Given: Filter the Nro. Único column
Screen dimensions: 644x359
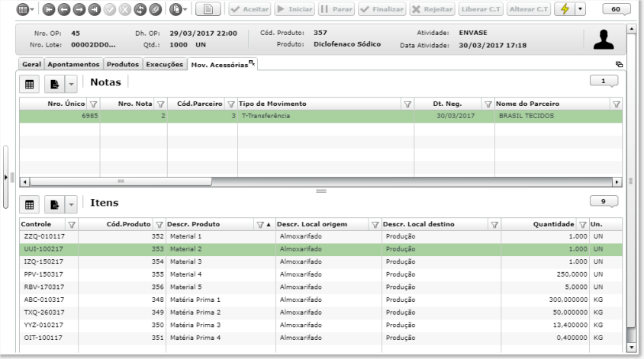Looking at the screenshot, I should click(x=93, y=104).
